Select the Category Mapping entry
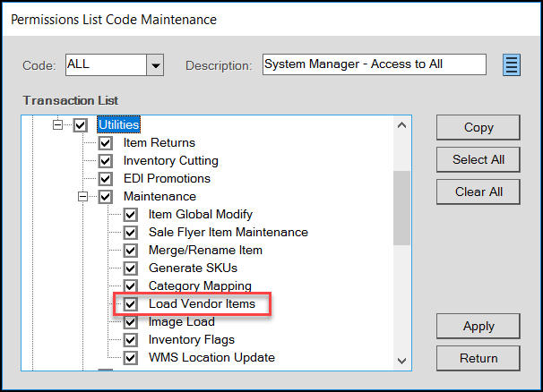The height and width of the screenshot is (392, 543). click(x=200, y=285)
